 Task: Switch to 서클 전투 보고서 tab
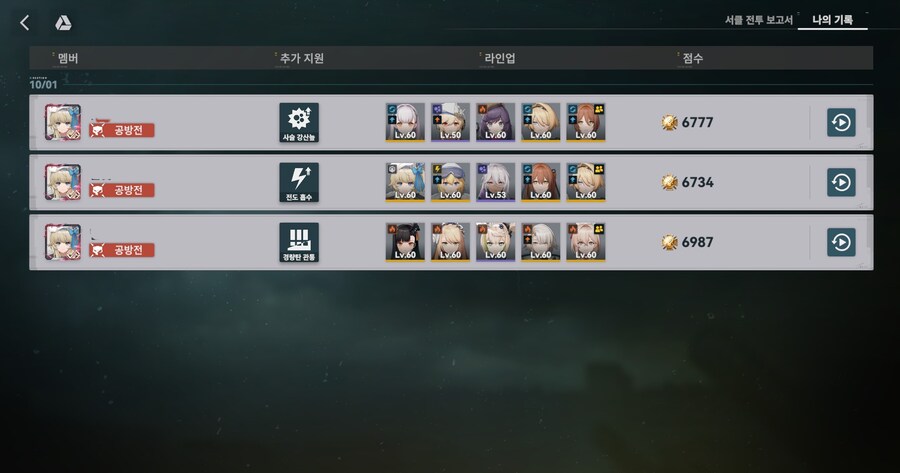758,20
